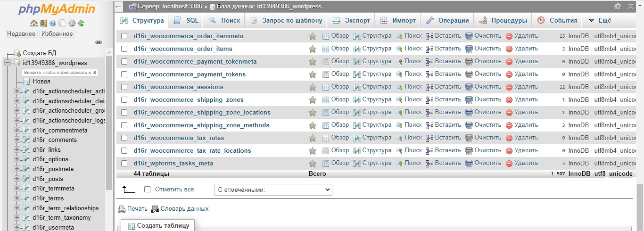The image size is (644, 231).
Task: Click Обзор for d16r_woocommerce_shipping_zone_locations
Action: [336, 112]
